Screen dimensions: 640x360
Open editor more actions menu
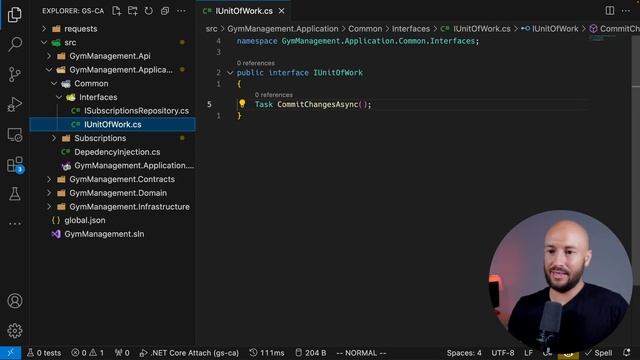[626, 11]
